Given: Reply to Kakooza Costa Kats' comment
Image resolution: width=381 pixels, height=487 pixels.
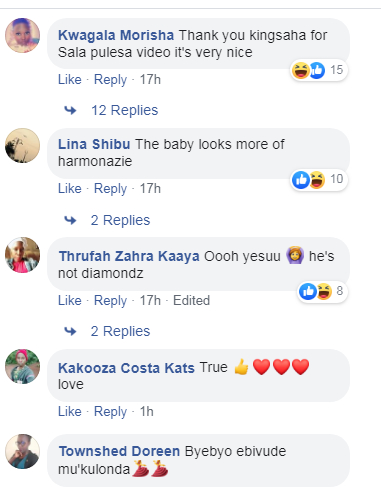Looking at the screenshot, I should click(110, 412).
